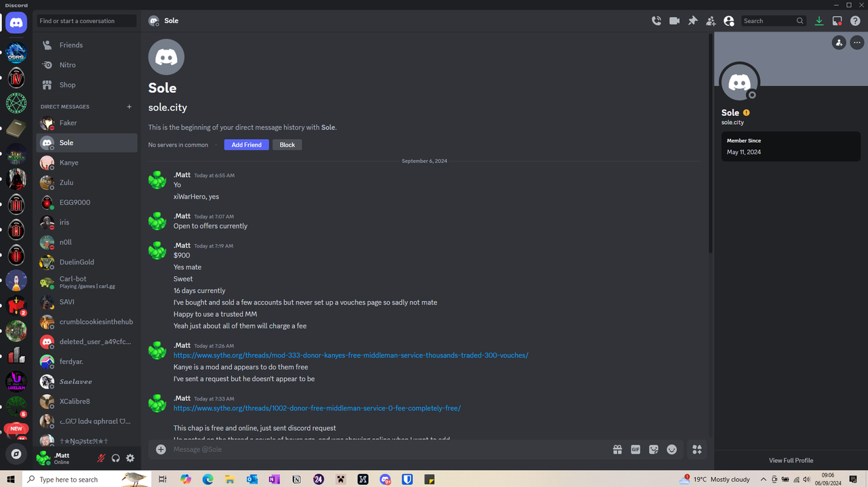Open the weather widget showing 19°C

[714, 480]
